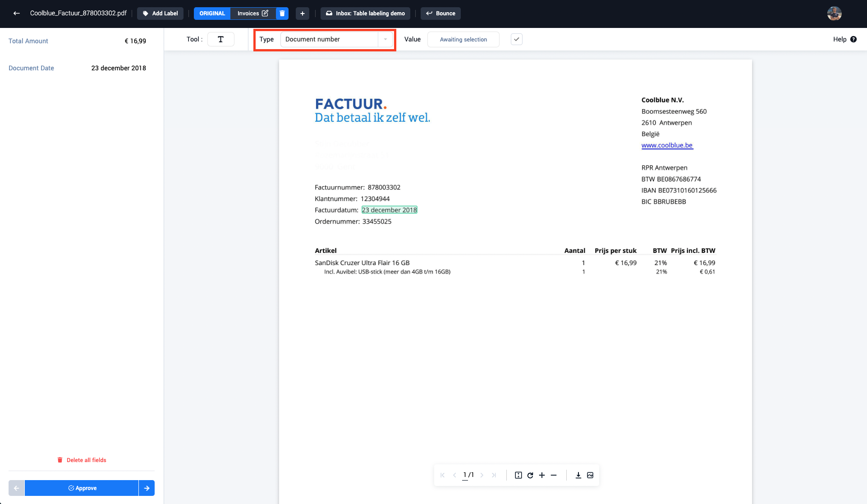This screenshot has width=867, height=504.
Task: Open the plus menu to add document type
Action: [303, 13]
